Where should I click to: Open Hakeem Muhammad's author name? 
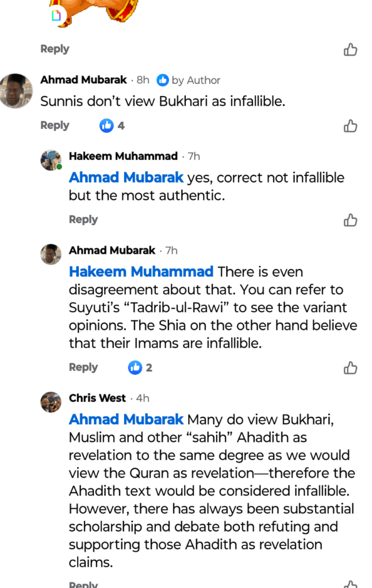click(x=123, y=156)
